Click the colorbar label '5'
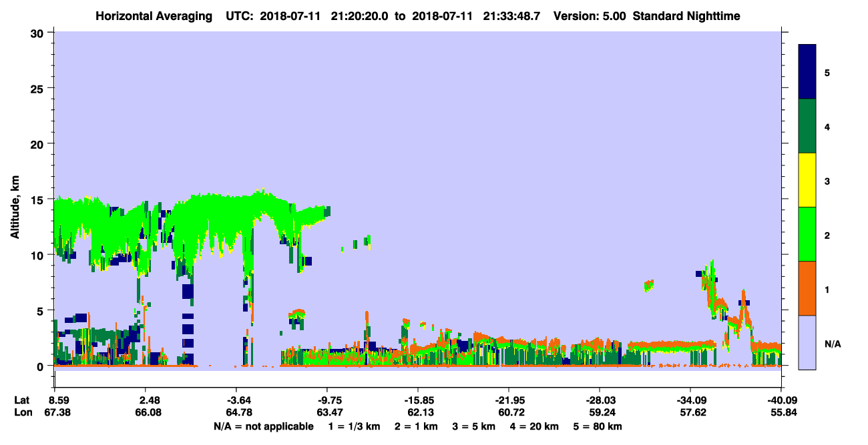868x445 pixels. (x=827, y=72)
